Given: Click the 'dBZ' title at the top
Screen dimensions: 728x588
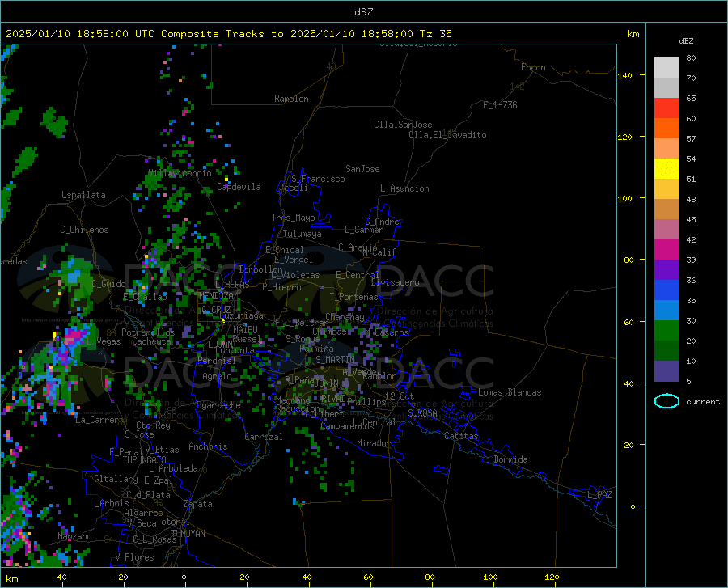Looking at the screenshot, I should (x=363, y=12).
